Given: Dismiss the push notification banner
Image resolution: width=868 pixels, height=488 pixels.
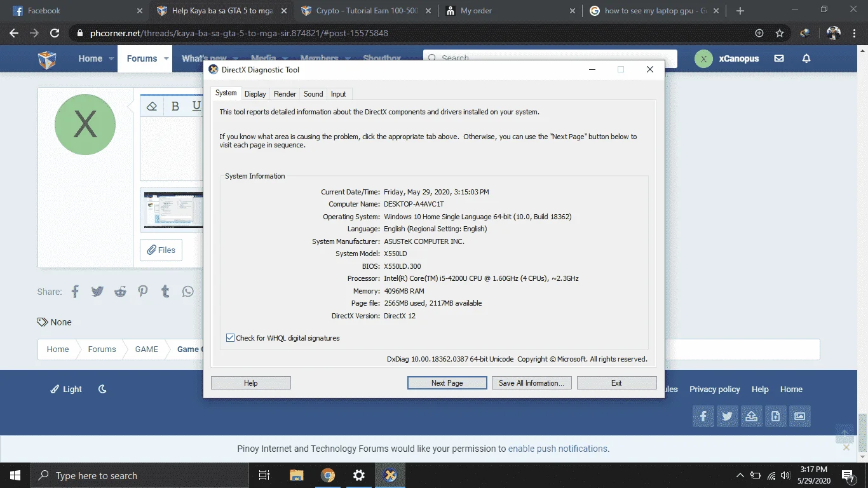Looking at the screenshot, I should click(x=846, y=447).
